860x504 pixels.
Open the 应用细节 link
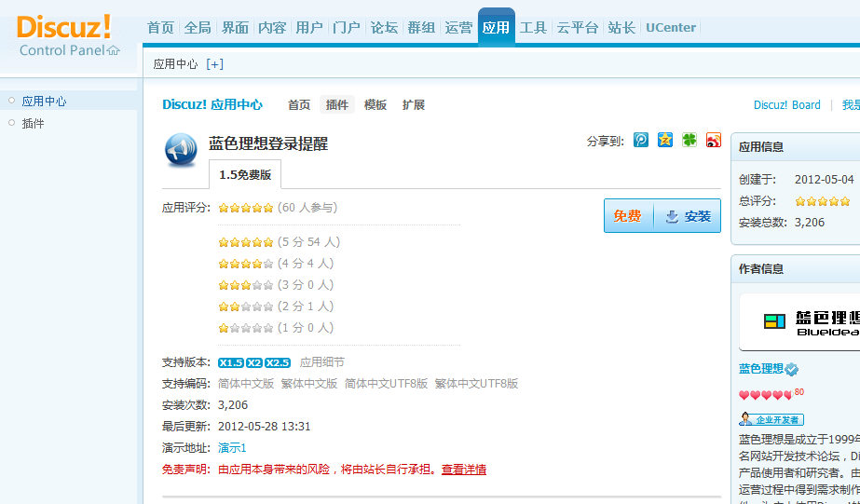[322, 362]
